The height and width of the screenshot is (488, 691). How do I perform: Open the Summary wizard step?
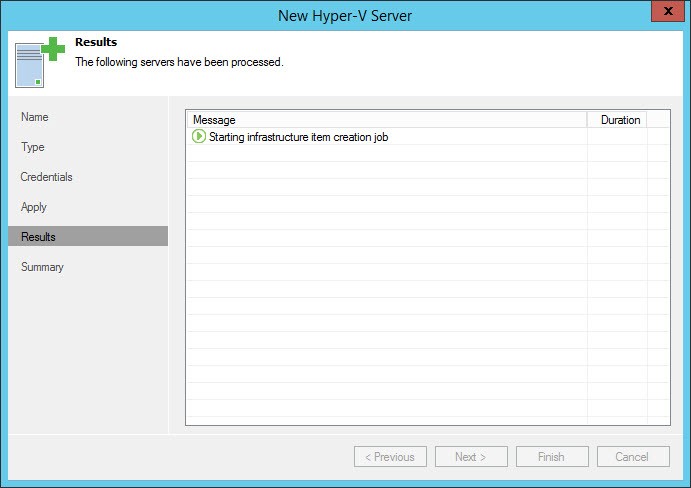(42, 267)
